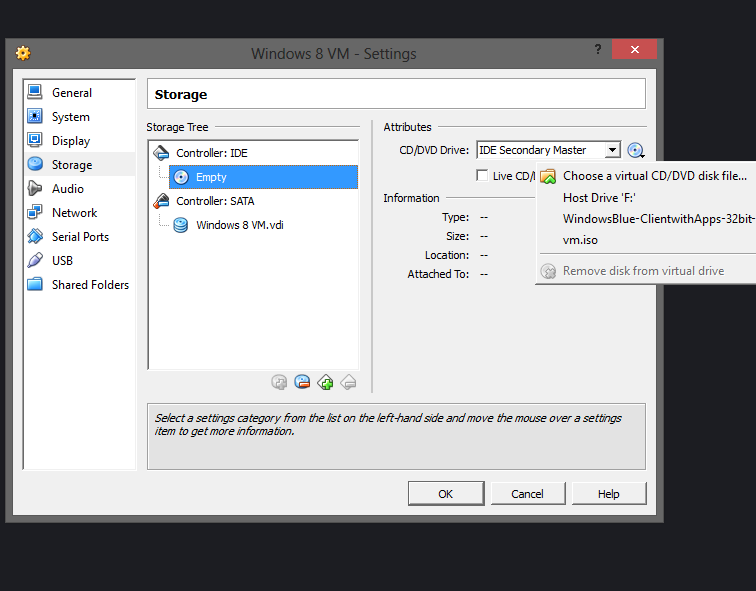Viewport: 756px width, 591px height.
Task: Click the Network computers icon in sidebar
Action: pos(35,212)
